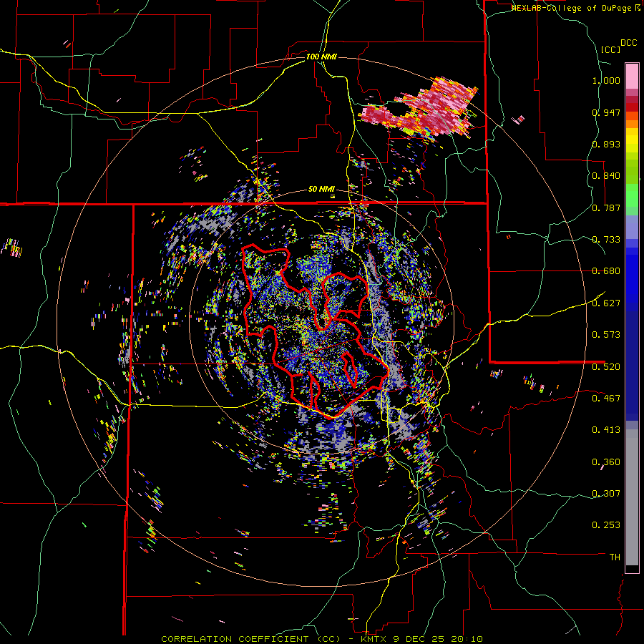The height and width of the screenshot is (644, 644).
Task: Click the Correlation Coefficient (CC) caption
Action: click(x=250, y=639)
